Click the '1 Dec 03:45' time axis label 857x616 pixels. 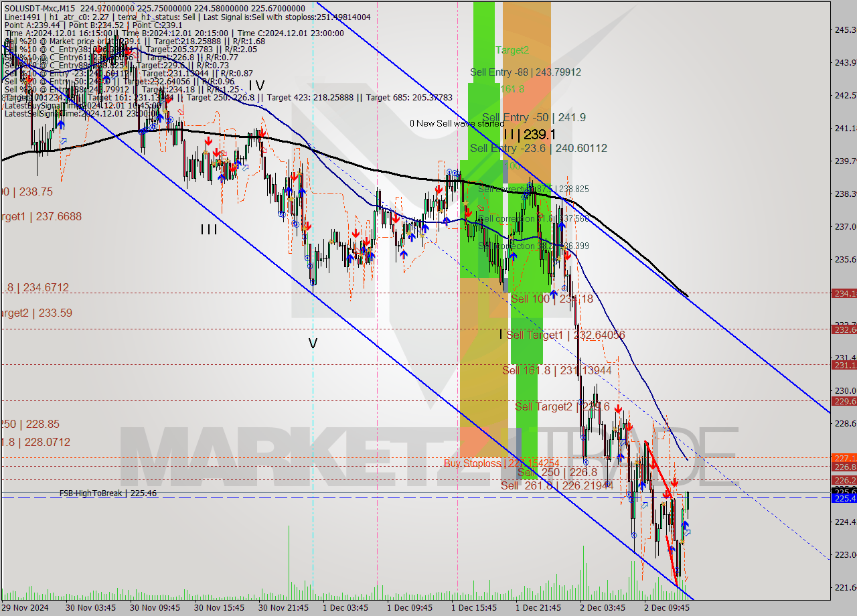coord(345,608)
